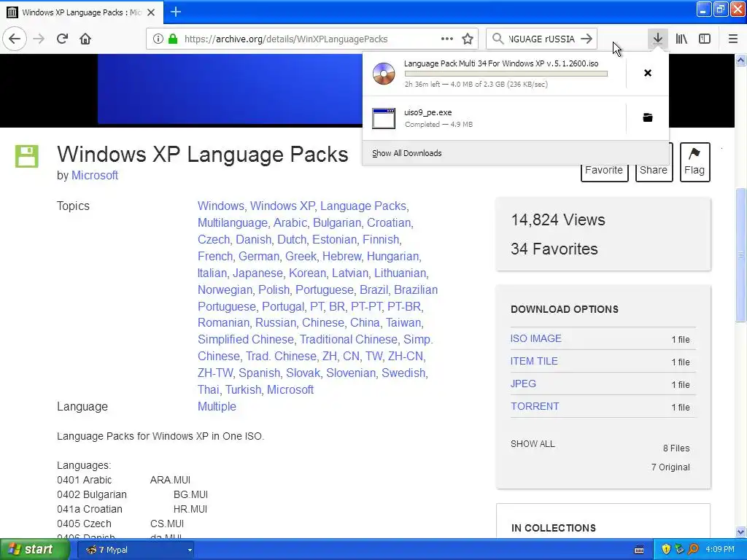
Task: Click the Turkish topic link
Action: coord(243,389)
